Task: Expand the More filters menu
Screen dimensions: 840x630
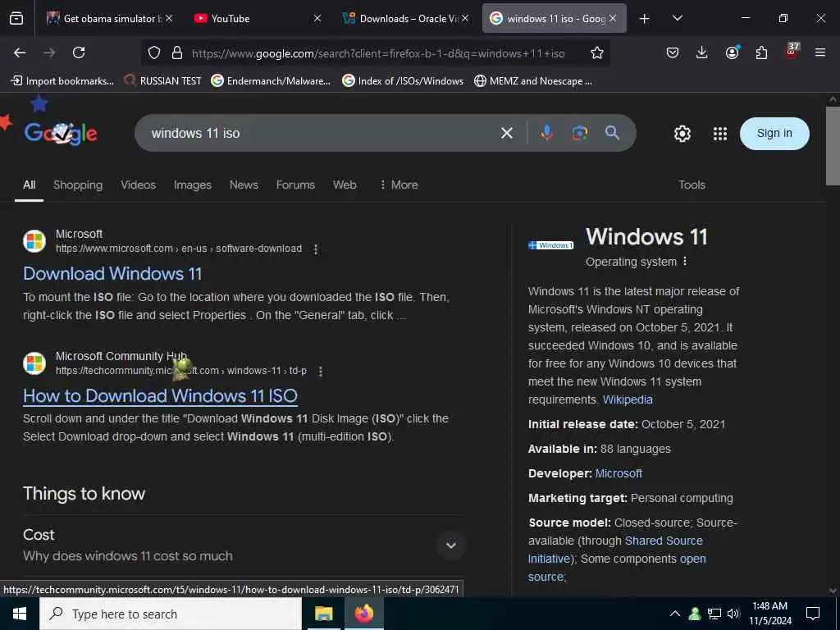Action: point(399,185)
